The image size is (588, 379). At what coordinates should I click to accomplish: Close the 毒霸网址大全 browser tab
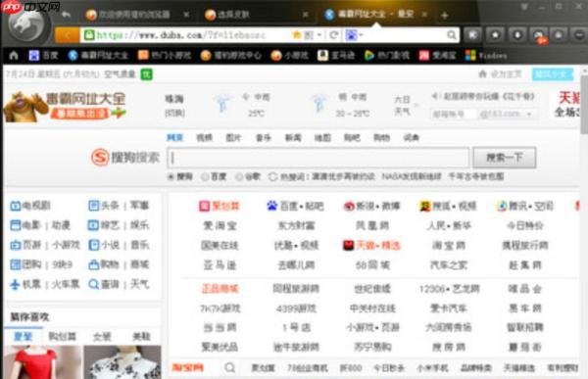[424, 15]
